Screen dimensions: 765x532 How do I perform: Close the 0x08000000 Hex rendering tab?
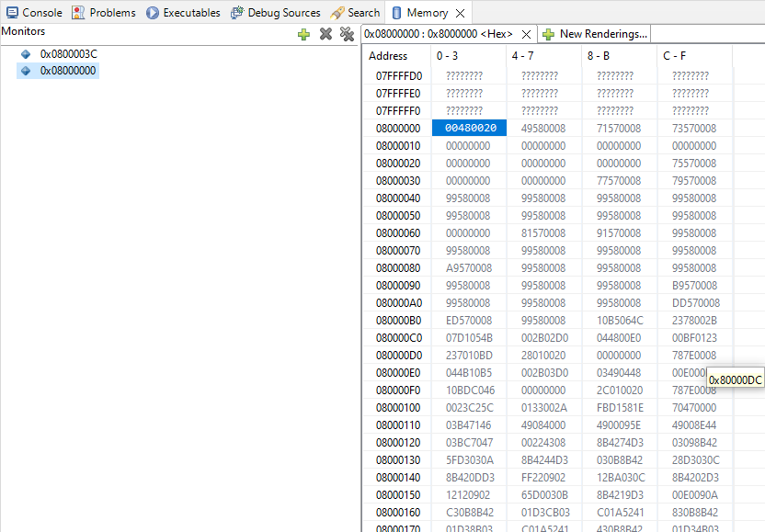(x=526, y=34)
